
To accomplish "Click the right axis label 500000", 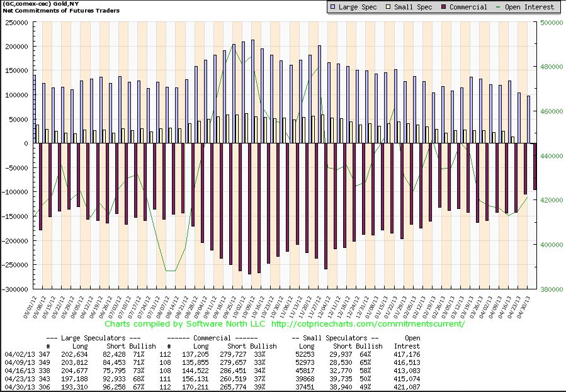I will [x=552, y=23].
